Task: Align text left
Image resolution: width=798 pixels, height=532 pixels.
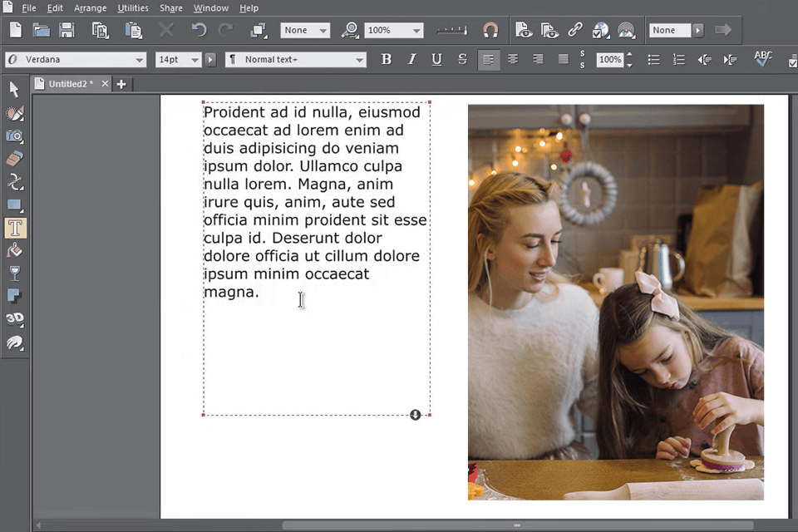Action: pyautogui.click(x=488, y=60)
